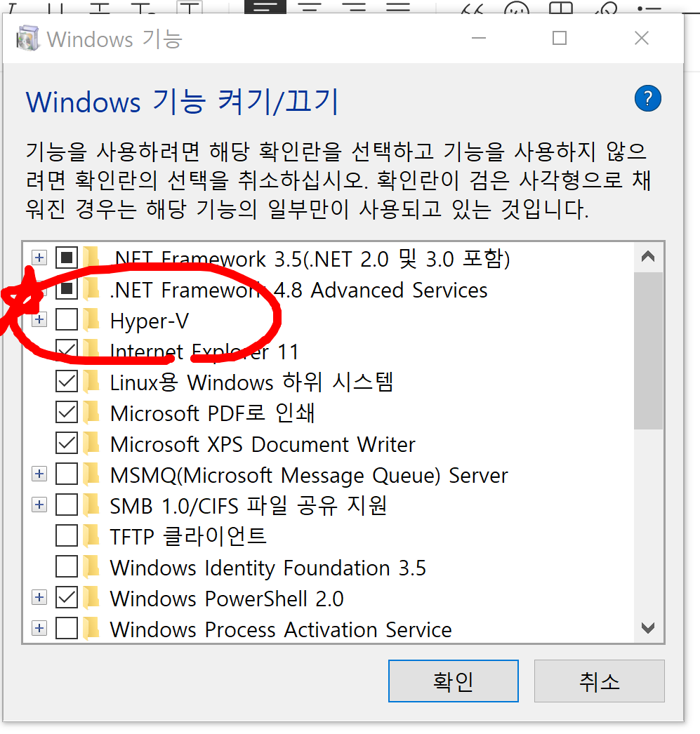Select the "SMB 1.0/CIFS 파일 공유 지원" label

[x=248, y=506]
